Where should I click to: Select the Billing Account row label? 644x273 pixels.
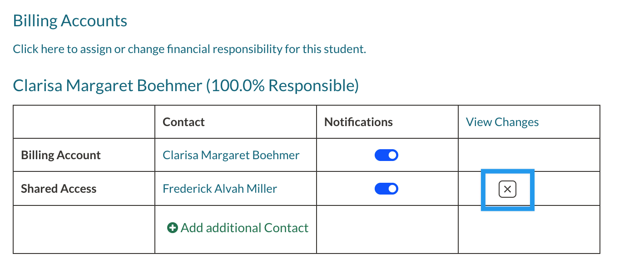click(x=61, y=155)
